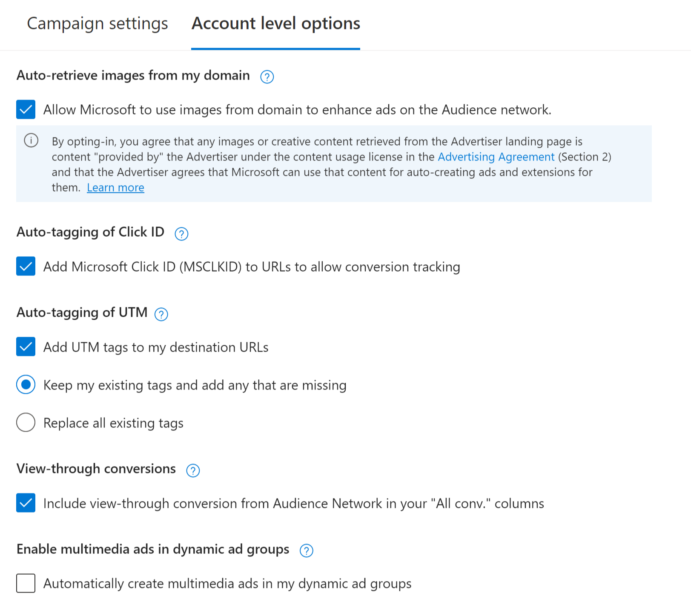Open help for Auto-retrieve images from my domain
Viewport: 691px width, 616px height.
pyautogui.click(x=267, y=77)
